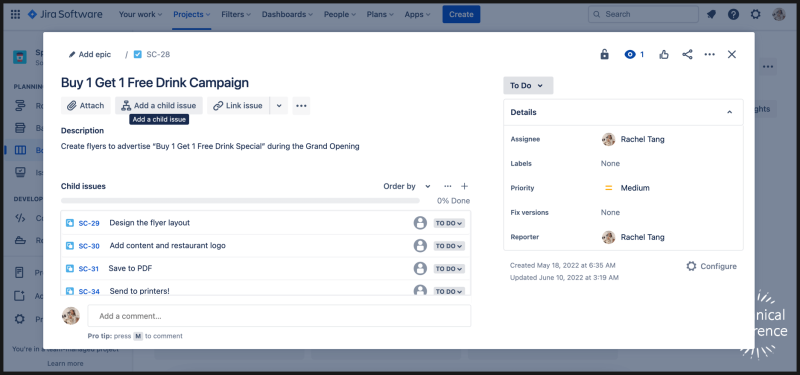Open child issue SC-34
Viewport: 800px width, 375px height.
[89, 291]
